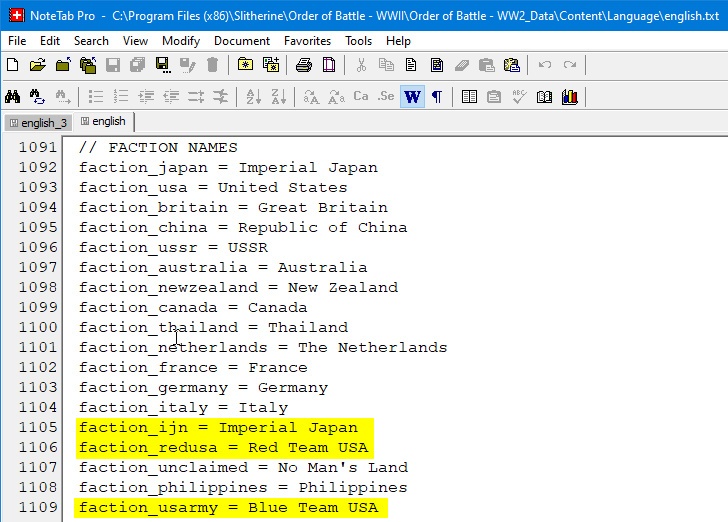Click the eraser icon in toolbar
728x522 pixels.
(x=462, y=65)
